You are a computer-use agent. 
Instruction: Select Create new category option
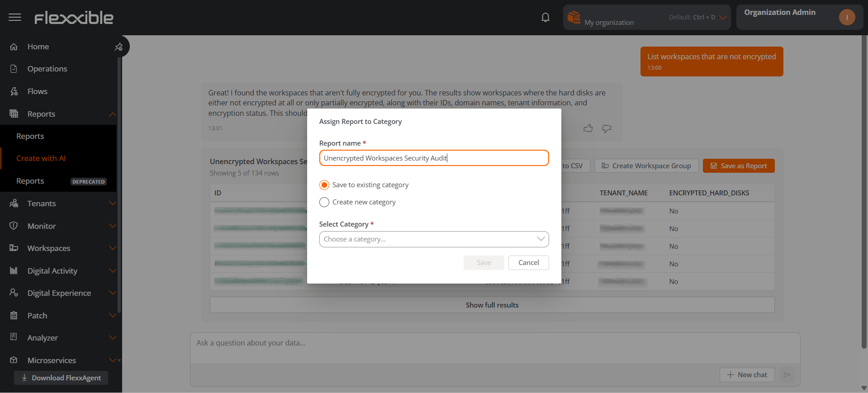click(324, 202)
